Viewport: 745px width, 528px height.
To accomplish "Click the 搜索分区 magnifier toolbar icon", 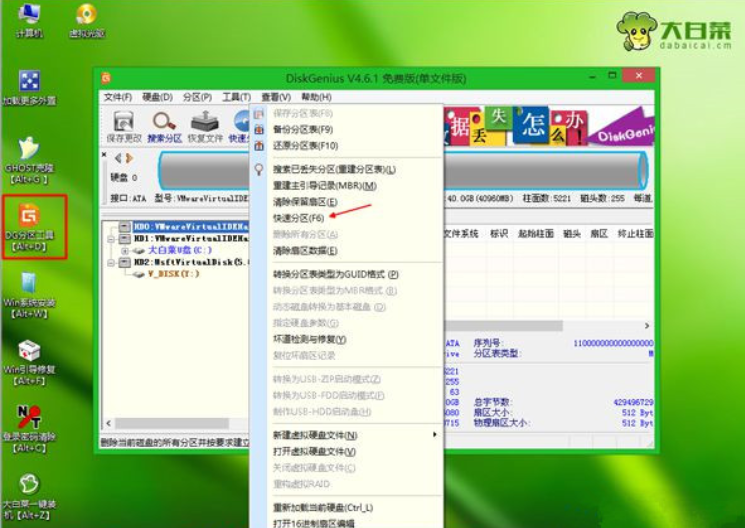I will pos(164,122).
